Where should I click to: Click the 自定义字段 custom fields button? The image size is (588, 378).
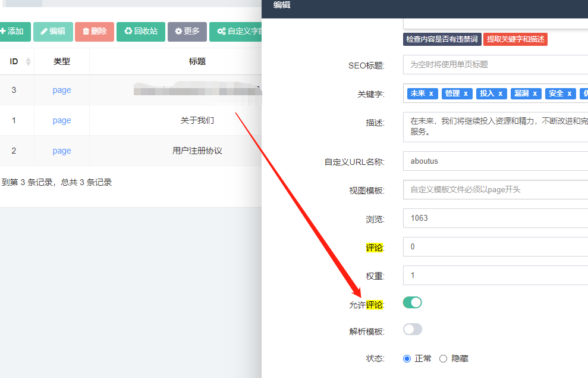coord(235,32)
